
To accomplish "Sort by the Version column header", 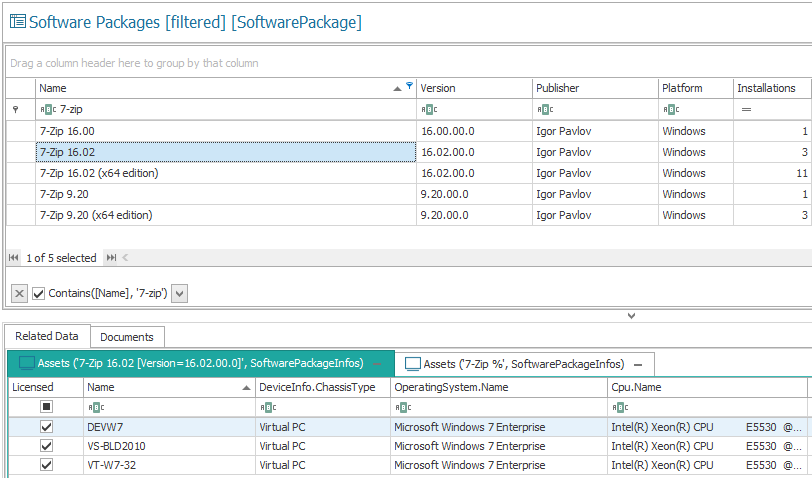I will tap(474, 88).
